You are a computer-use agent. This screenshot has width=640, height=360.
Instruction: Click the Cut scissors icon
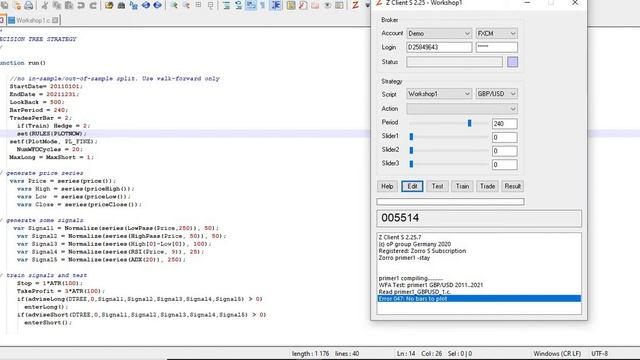(45, 5)
